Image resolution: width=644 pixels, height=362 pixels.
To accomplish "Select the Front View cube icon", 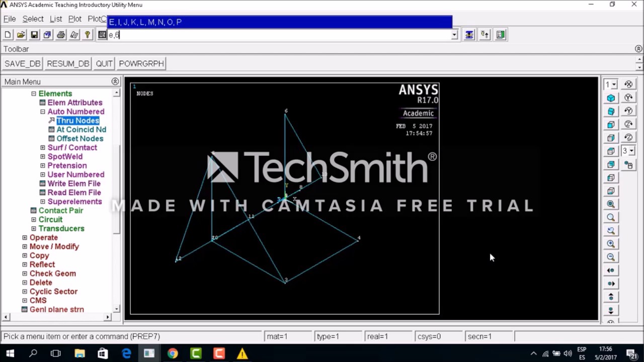I will [611, 124].
